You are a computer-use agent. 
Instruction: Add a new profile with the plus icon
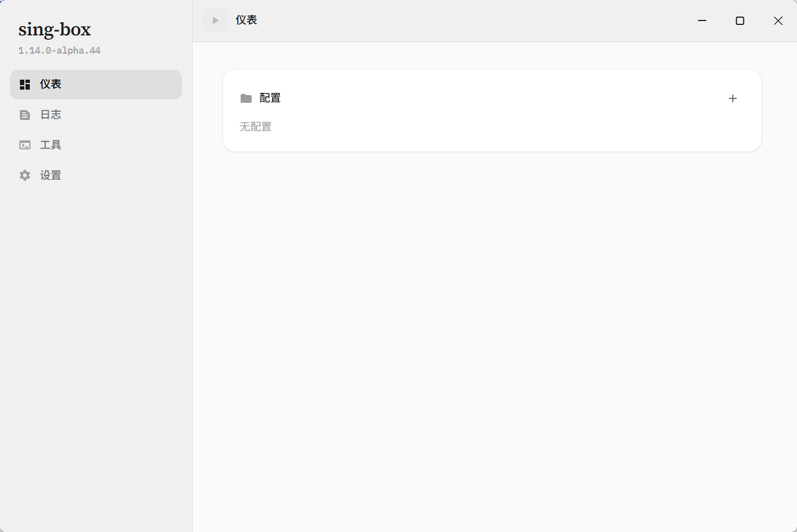[733, 98]
